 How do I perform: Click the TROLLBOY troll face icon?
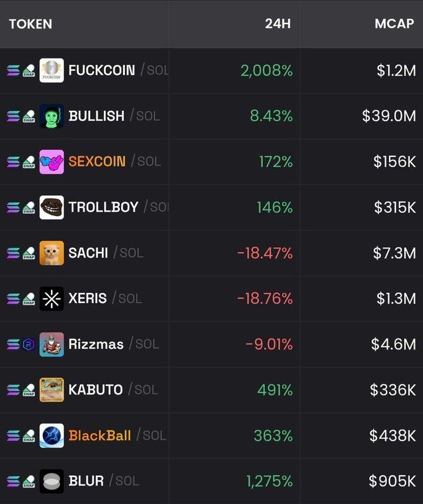(52, 207)
